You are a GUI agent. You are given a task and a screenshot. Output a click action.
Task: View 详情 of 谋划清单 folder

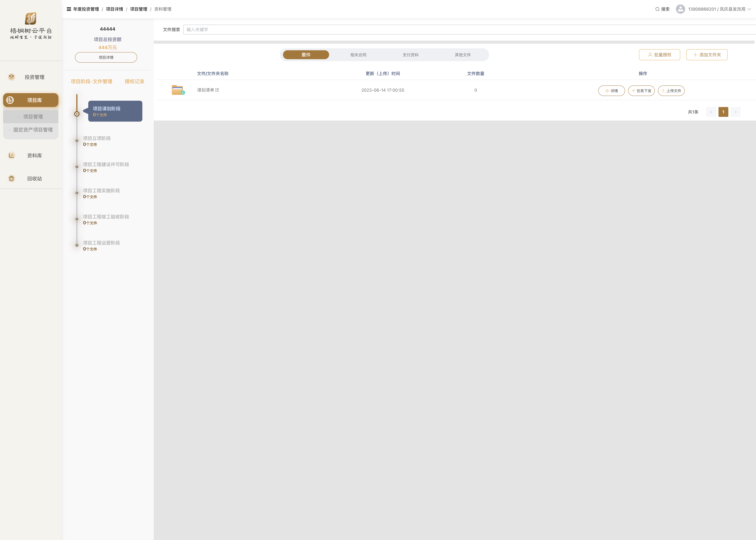(x=611, y=91)
